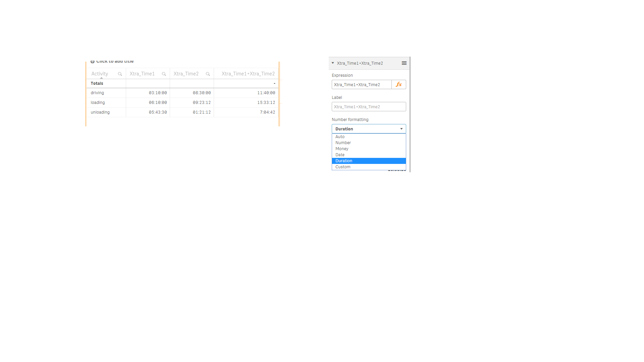644x362 pixels.
Task: Click the Xtra_Time2 column search icon
Action: click(208, 74)
